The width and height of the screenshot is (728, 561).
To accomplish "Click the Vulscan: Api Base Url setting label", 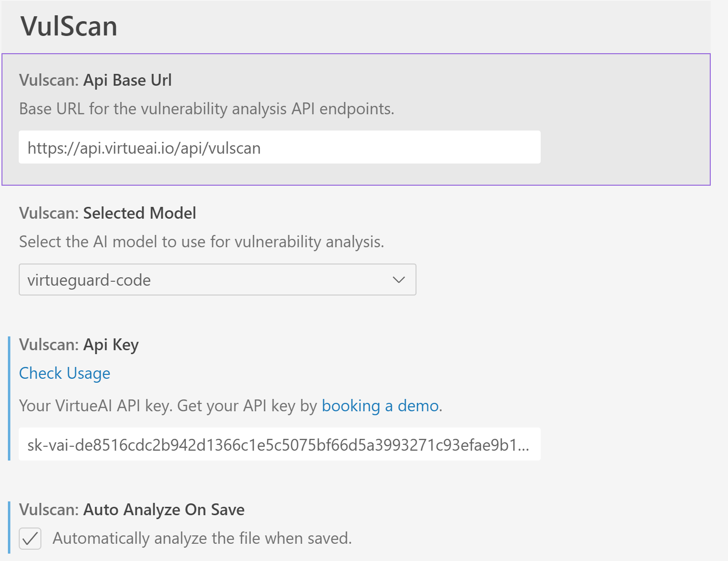I will (x=95, y=80).
